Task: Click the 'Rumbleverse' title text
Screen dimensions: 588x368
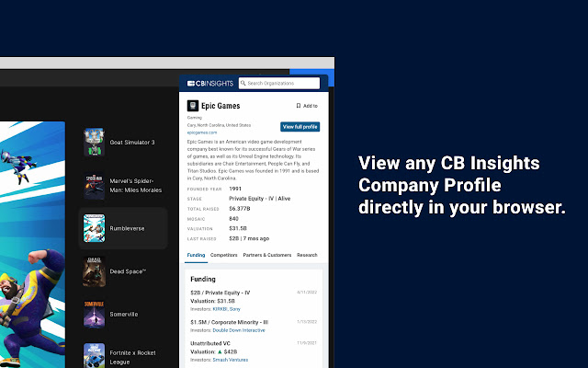Action: 127,228
